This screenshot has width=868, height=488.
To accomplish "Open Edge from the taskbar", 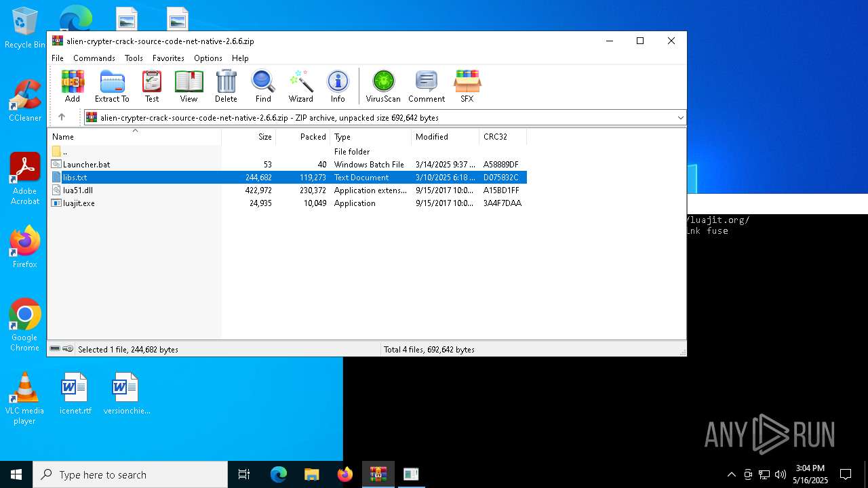I will click(279, 474).
